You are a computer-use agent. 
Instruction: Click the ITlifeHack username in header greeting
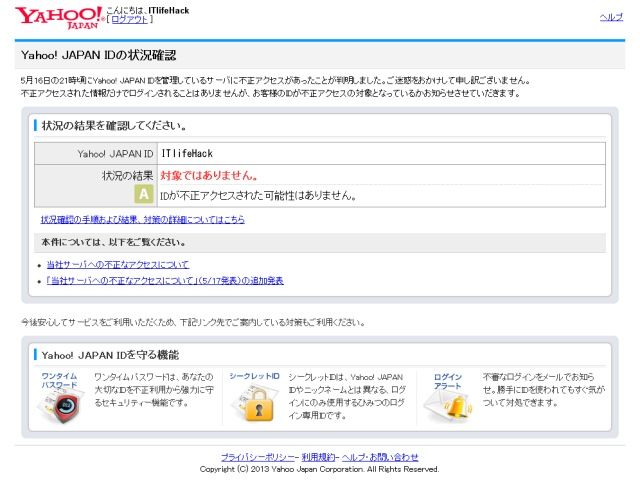pos(169,11)
